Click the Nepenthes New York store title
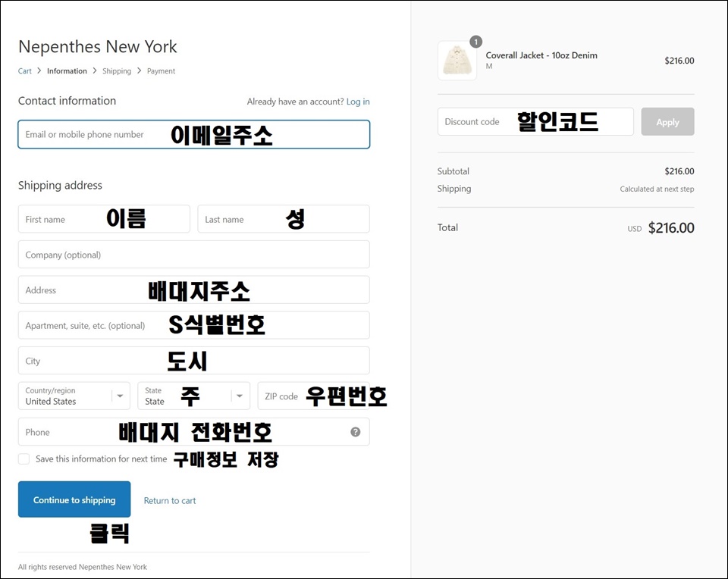The width and height of the screenshot is (728, 579). [98, 47]
